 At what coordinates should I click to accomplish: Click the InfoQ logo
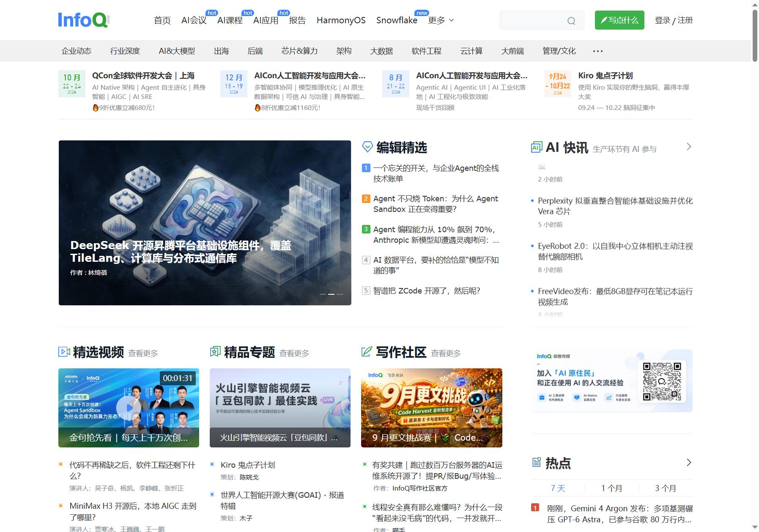[84, 20]
